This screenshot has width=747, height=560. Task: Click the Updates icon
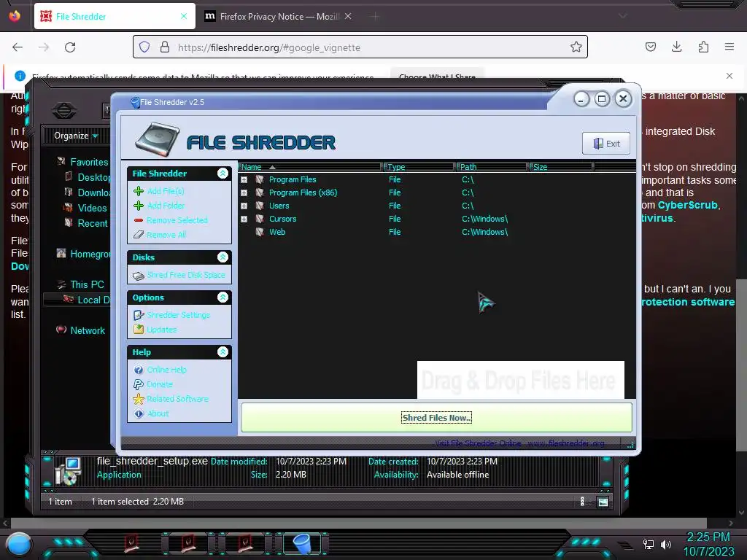pos(139,330)
